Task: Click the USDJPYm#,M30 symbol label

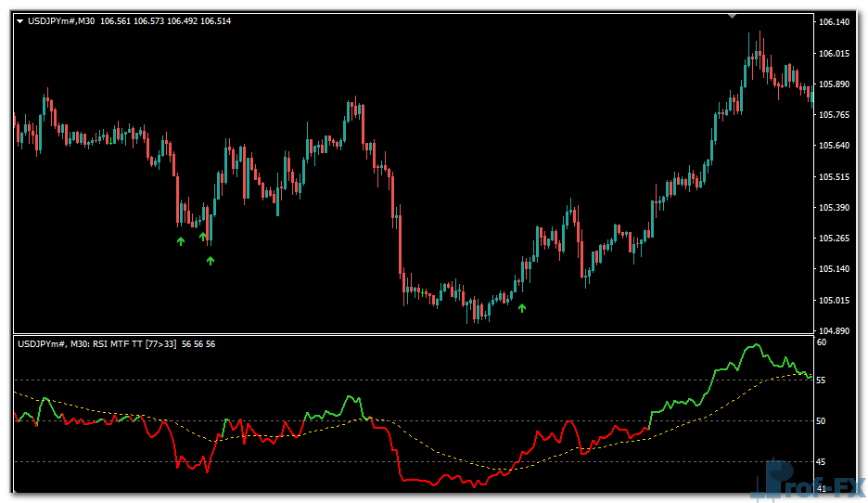Action: (x=57, y=20)
